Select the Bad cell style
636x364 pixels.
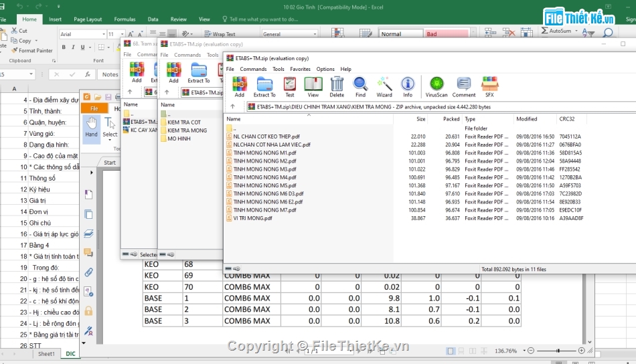pos(446,33)
